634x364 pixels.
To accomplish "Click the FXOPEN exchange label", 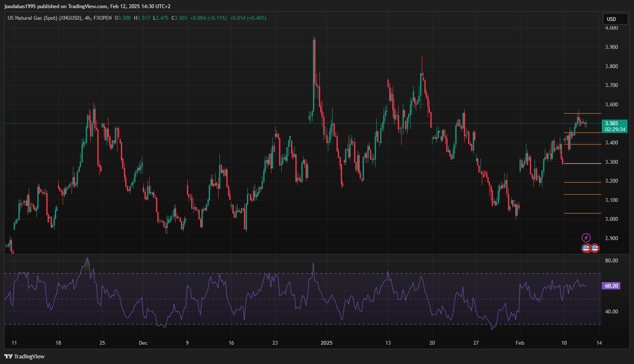I will click(x=102, y=18).
